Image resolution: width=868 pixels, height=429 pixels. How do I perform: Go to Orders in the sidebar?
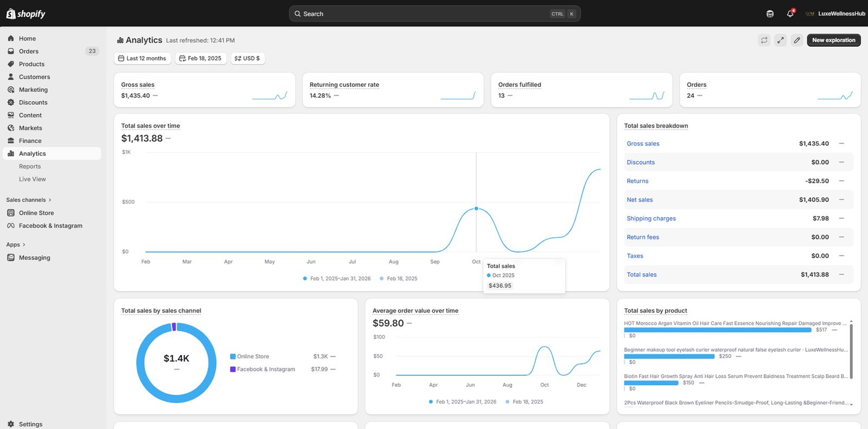[28, 51]
